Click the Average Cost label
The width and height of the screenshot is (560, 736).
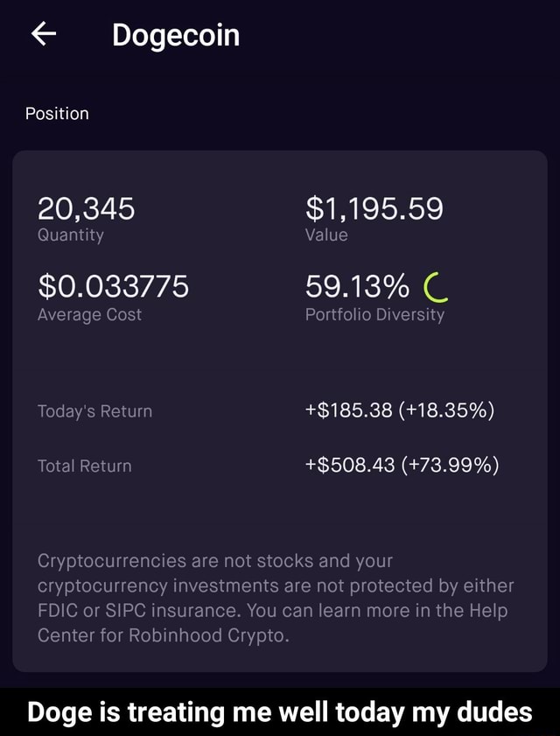(x=89, y=314)
